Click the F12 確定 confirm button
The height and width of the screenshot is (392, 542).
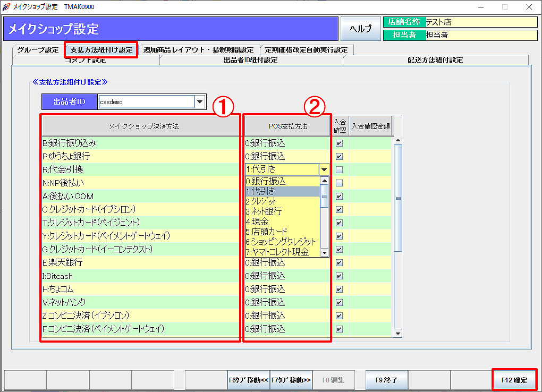pos(514,380)
